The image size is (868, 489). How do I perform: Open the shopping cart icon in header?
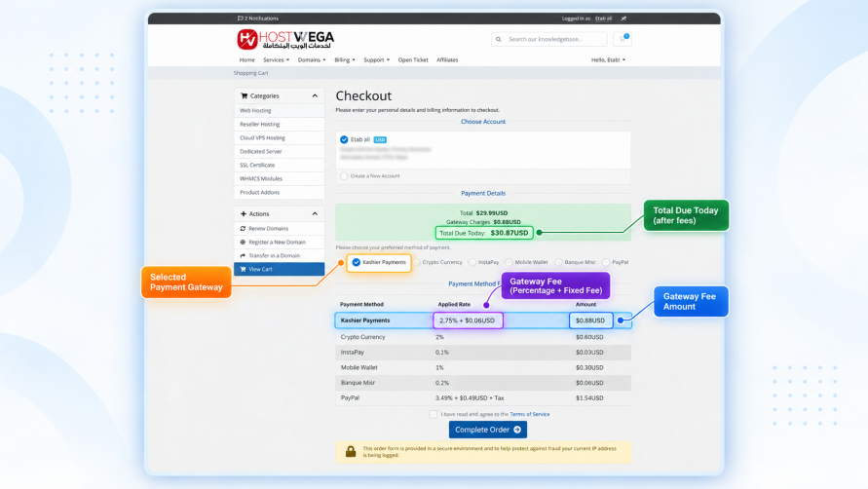point(623,39)
